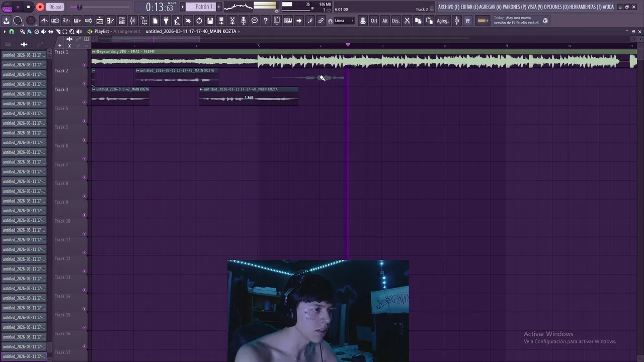Screen dimensions: 644x362
Task: Open the Browser/plugin picker icon
Action: pyautogui.click(x=144, y=21)
